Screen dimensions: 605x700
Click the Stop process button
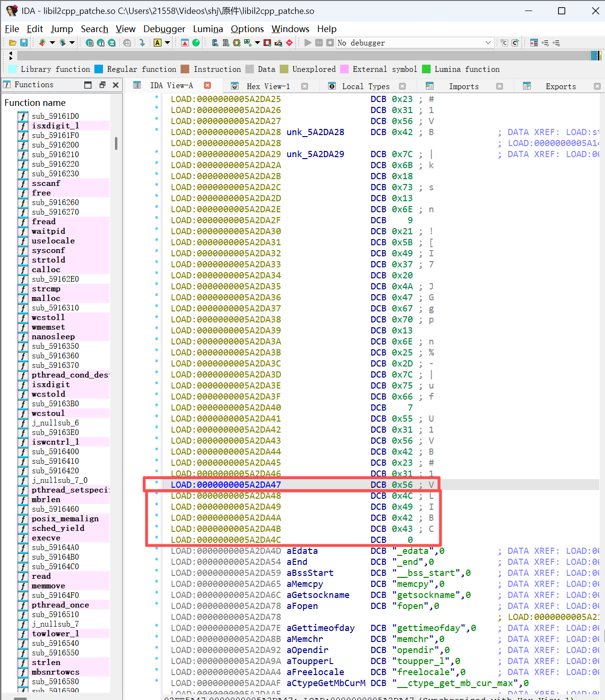pyautogui.click(x=330, y=43)
